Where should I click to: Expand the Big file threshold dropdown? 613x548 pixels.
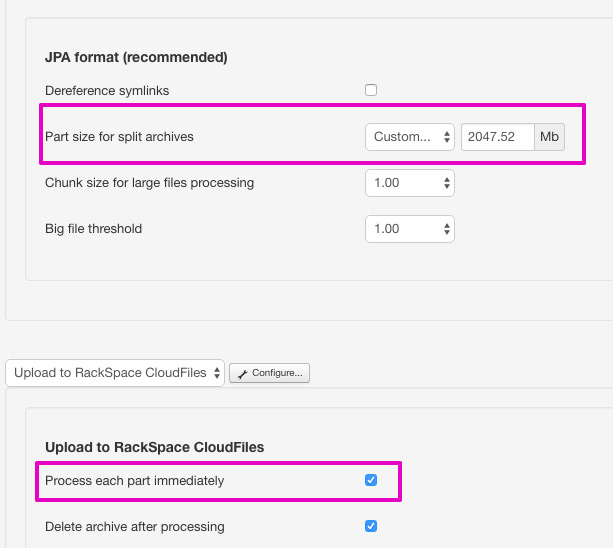410,229
